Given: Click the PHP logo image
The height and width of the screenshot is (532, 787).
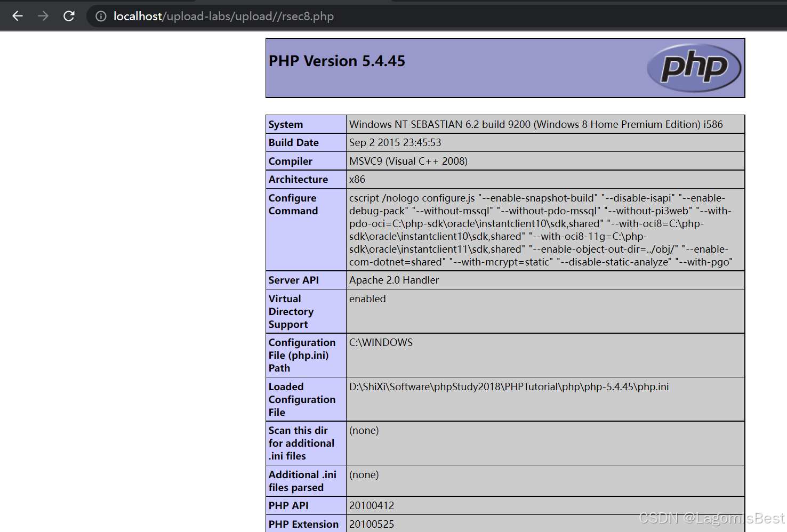Looking at the screenshot, I should [694, 68].
